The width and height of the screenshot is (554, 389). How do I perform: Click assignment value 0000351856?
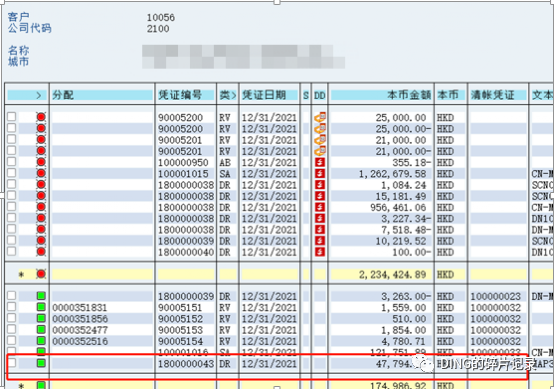click(x=80, y=319)
